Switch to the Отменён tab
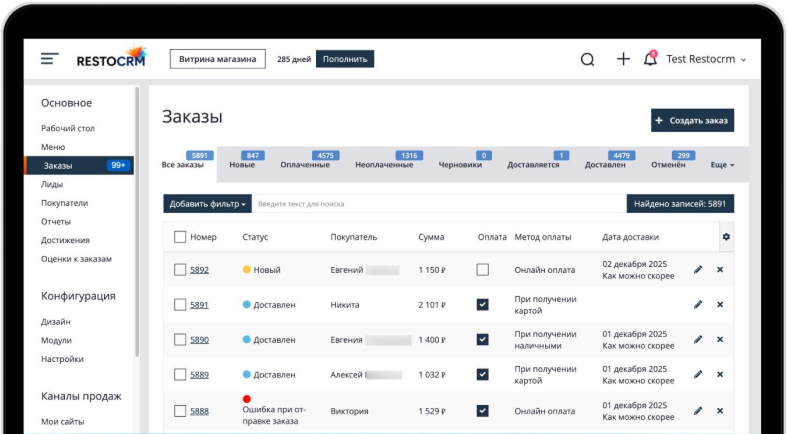The height and width of the screenshot is (434, 787). [668, 165]
